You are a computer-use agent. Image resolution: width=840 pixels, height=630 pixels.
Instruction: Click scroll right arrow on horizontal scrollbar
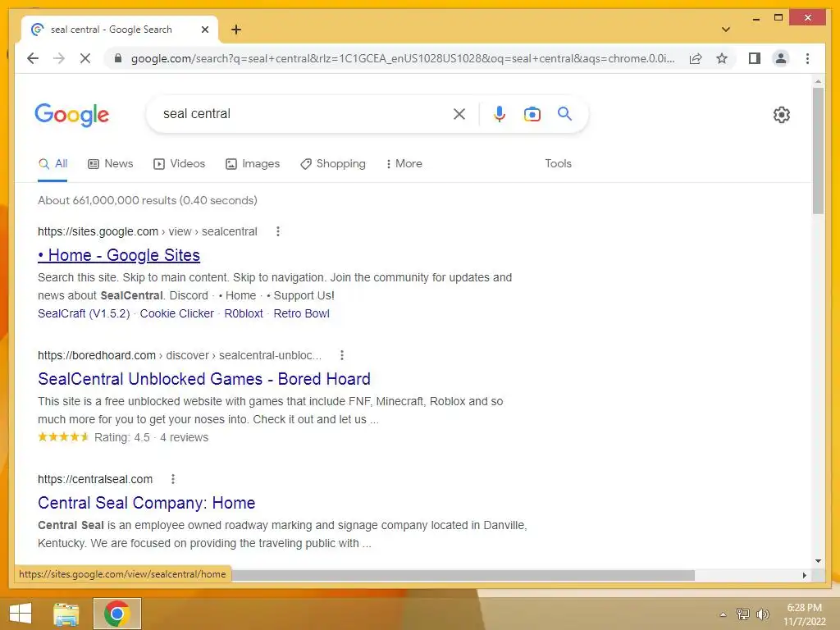point(804,575)
